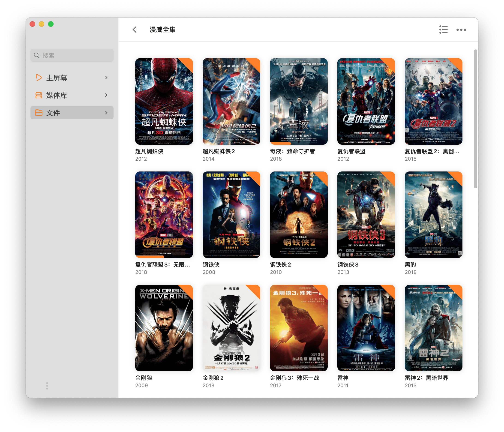
Task: Expand the 文件 chevron
Action: click(x=106, y=113)
